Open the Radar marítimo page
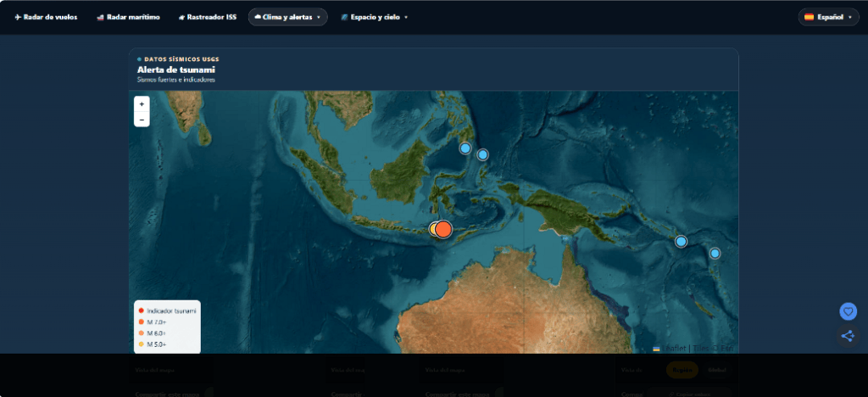 click(128, 17)
